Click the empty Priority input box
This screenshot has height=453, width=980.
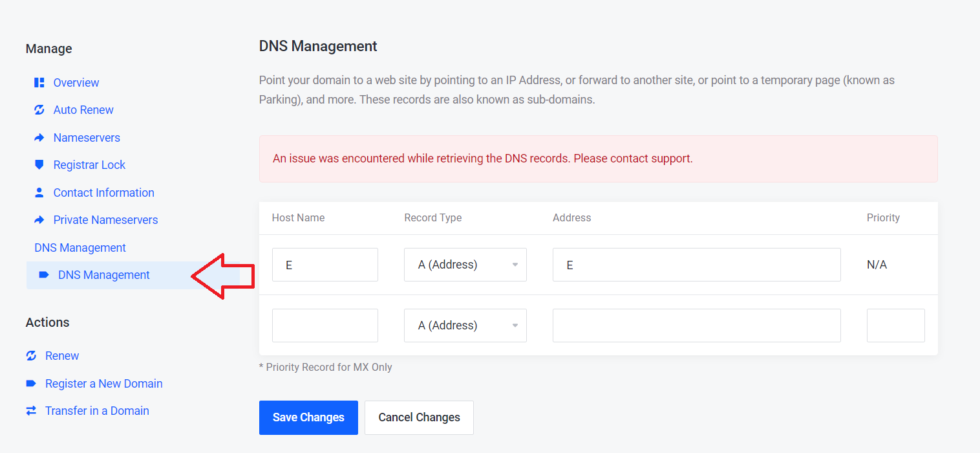pos(895,326)
